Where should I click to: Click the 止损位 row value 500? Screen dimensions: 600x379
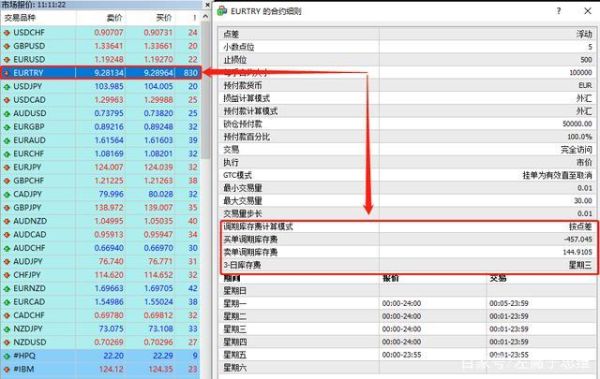click(586, 60)
